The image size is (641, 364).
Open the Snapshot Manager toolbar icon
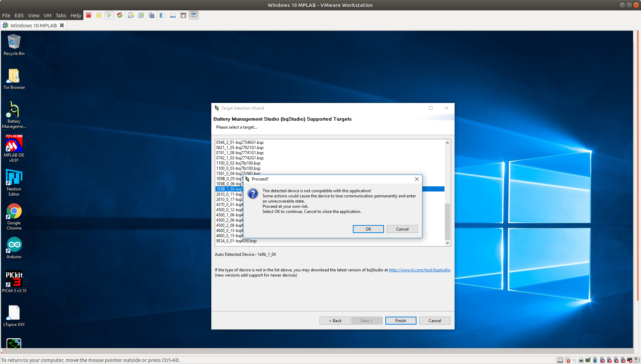click(x=152, y=15)
